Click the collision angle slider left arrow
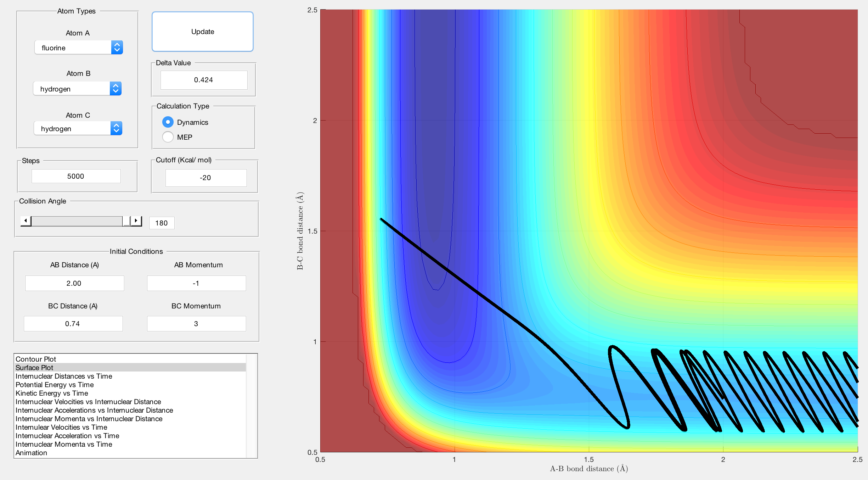Screen dimensions: 868x480 [x=26, y=221]
